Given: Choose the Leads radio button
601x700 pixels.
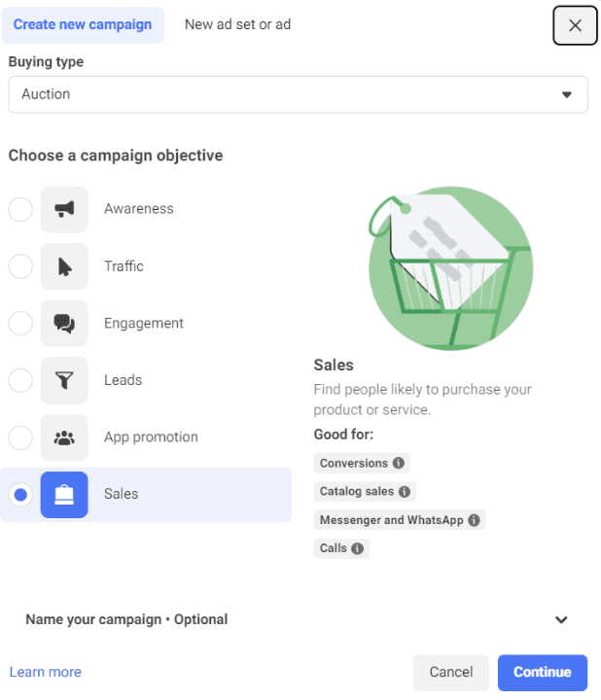Looking at the screenshot, I should coord(20,380).
